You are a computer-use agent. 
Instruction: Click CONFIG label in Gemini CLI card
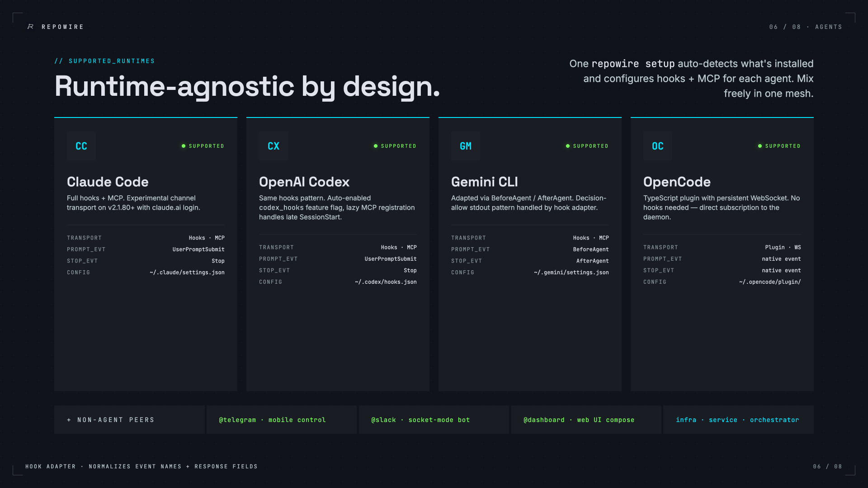tap(463, 272)
